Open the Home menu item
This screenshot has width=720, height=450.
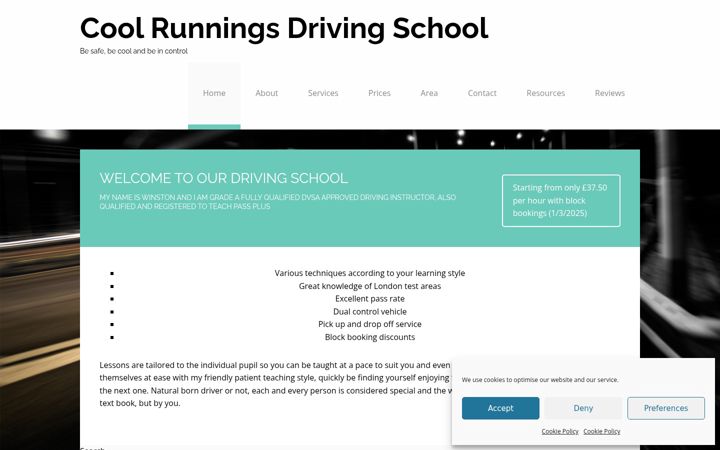coord(214,93)
